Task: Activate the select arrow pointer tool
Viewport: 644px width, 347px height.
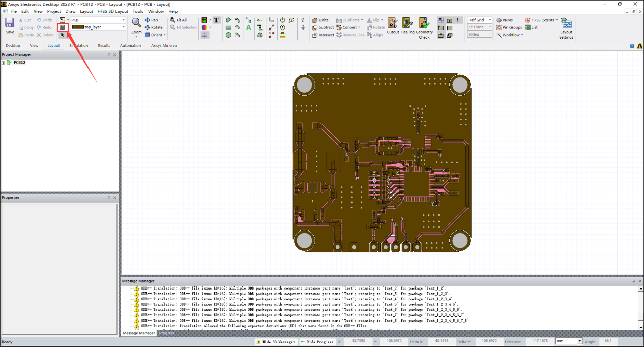Action: coord(63,35)
